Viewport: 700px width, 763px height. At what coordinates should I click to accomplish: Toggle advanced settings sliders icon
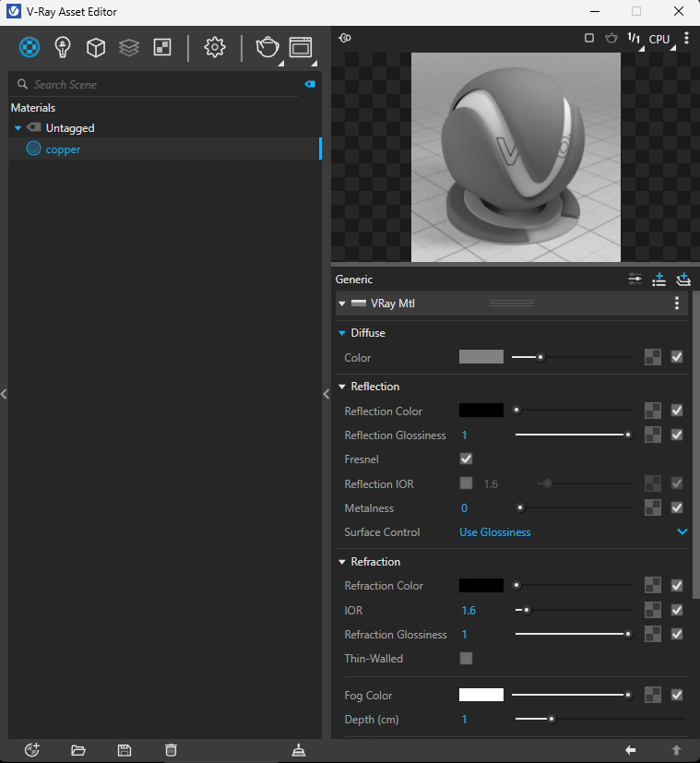pos(635,279)
